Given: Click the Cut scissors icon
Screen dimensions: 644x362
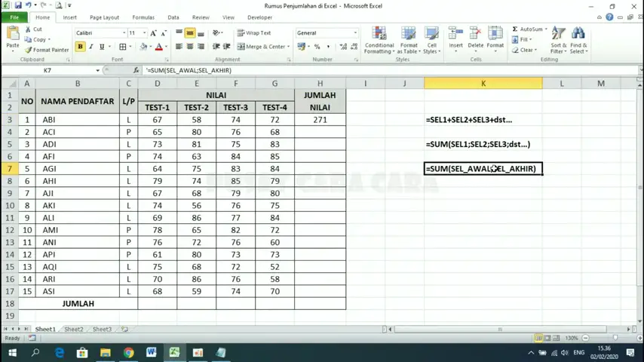Looking at the screenshot, I should pyautogui.click(x=28, y=29).
